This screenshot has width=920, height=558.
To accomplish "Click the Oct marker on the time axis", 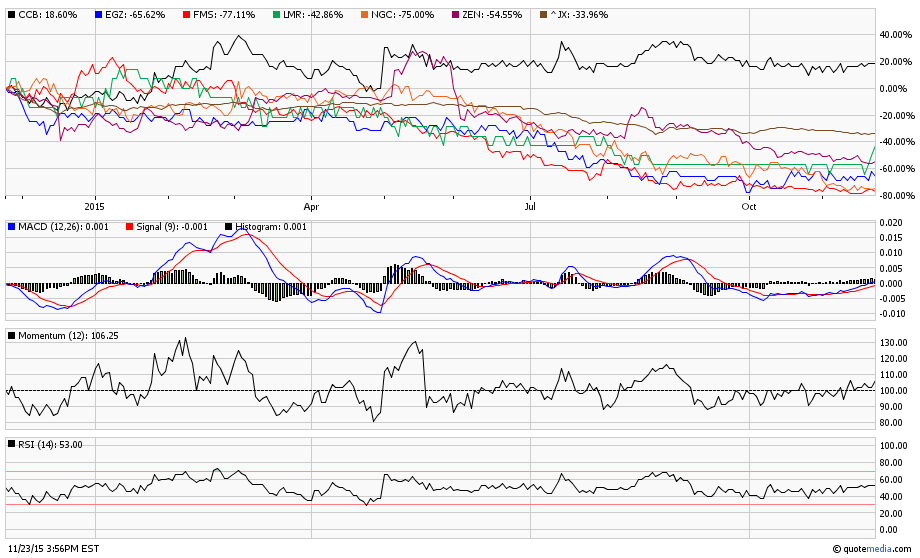I will pos(748,207).
